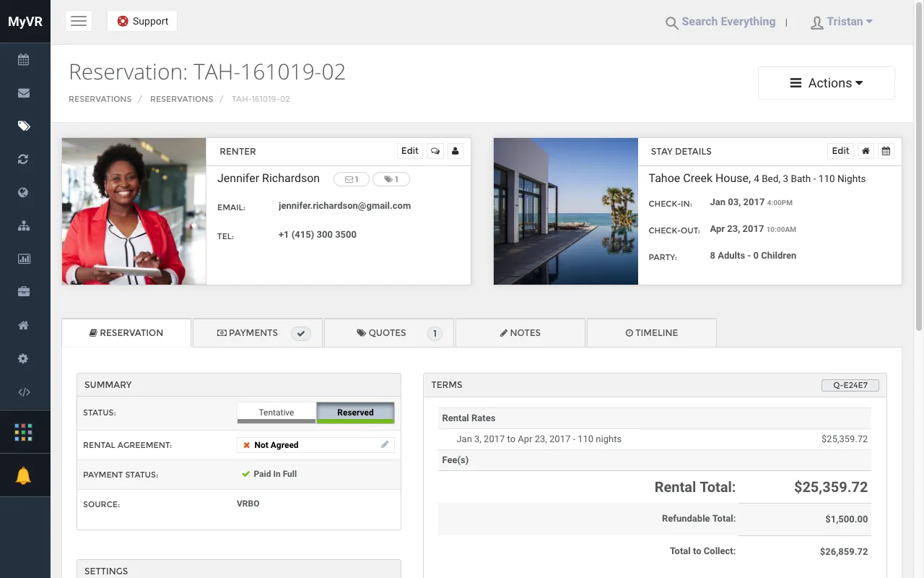Switch to the Timeline tab
The image size is (924, 578).
(x=652, y=333)
